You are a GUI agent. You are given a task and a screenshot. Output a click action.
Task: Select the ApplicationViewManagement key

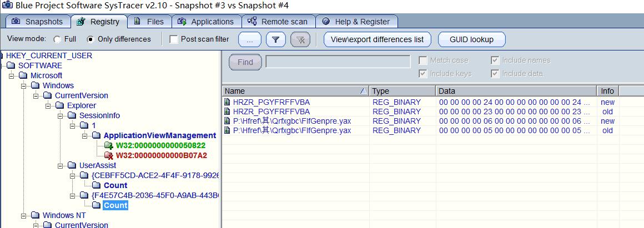(x=160, y=135)
